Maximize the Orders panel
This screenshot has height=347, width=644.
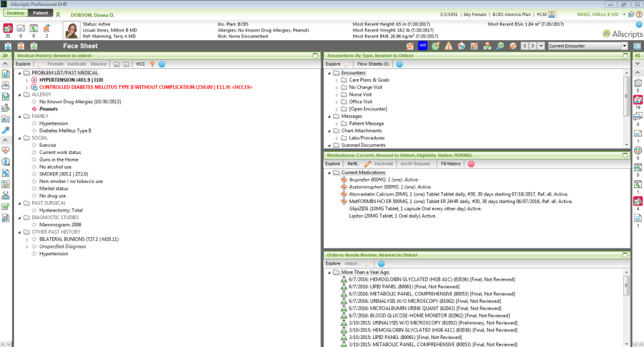tap(625, 255)
